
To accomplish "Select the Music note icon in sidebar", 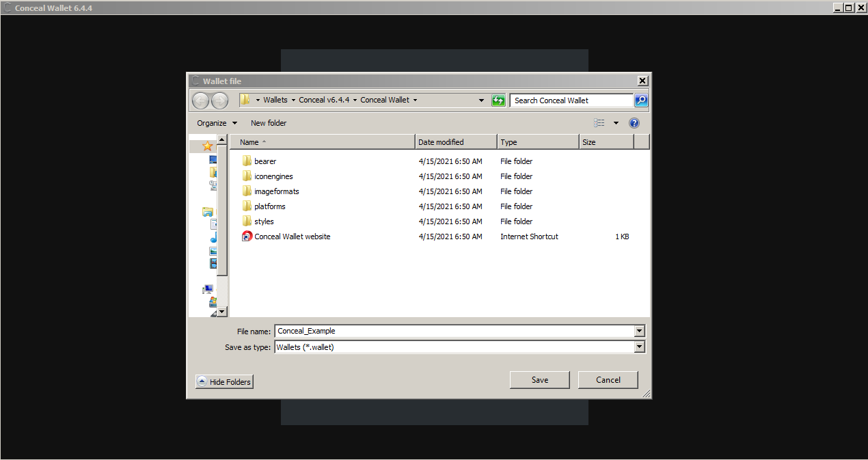I will pyautogui.click(x=213, y=237).
